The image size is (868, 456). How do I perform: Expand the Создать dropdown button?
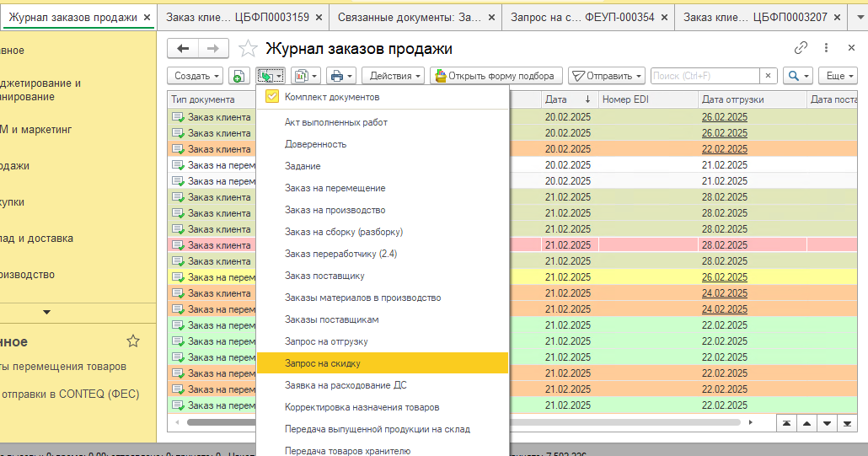[x=196, y=76]
